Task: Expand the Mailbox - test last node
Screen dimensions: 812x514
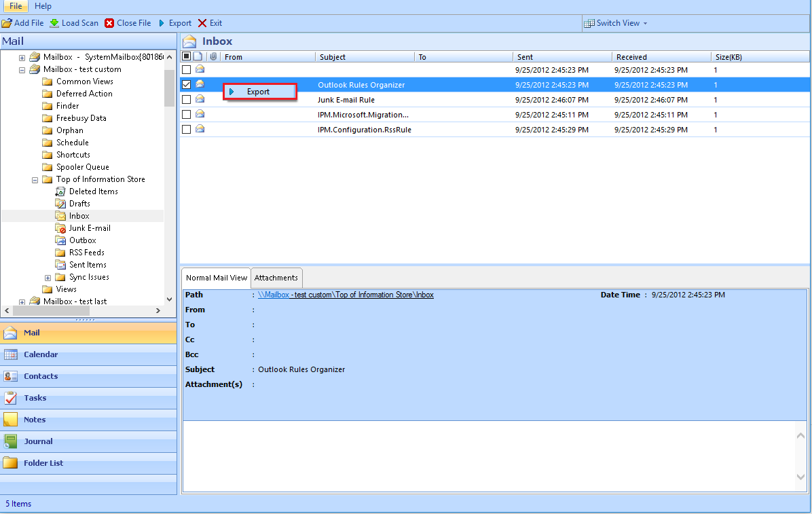Action: tap(22, 301)
